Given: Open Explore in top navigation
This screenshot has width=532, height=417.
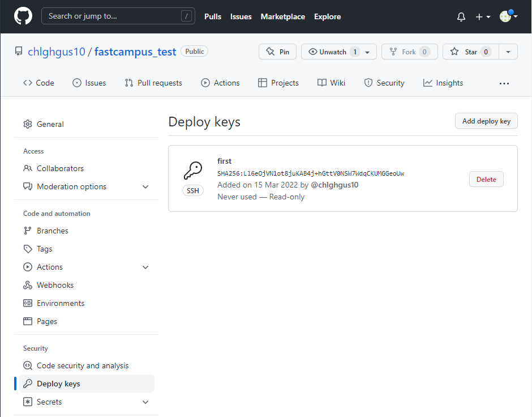Looking at the screenshot, I should click(x=328, y=16).
